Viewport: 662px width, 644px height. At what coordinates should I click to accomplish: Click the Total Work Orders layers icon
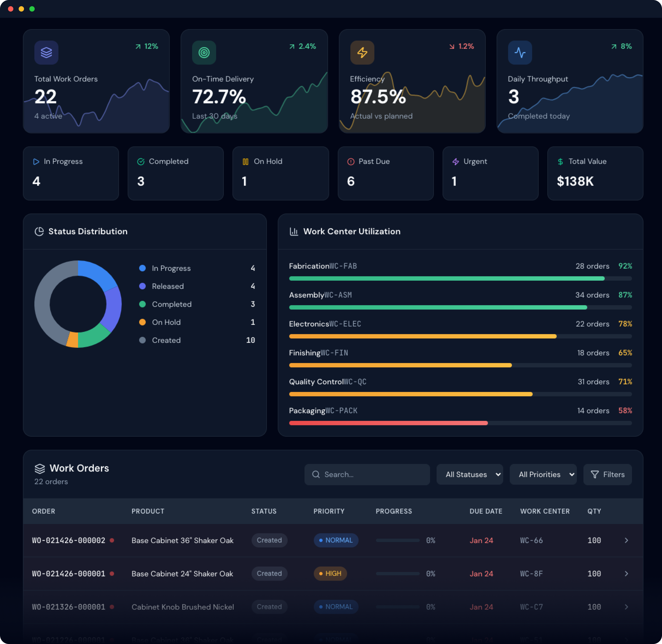(46, 52)
